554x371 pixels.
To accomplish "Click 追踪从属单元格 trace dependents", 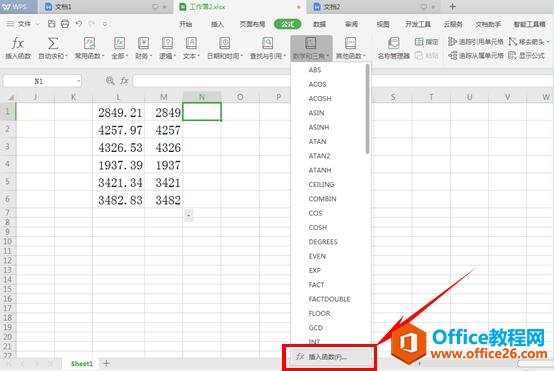I will (x=476, y=55).
